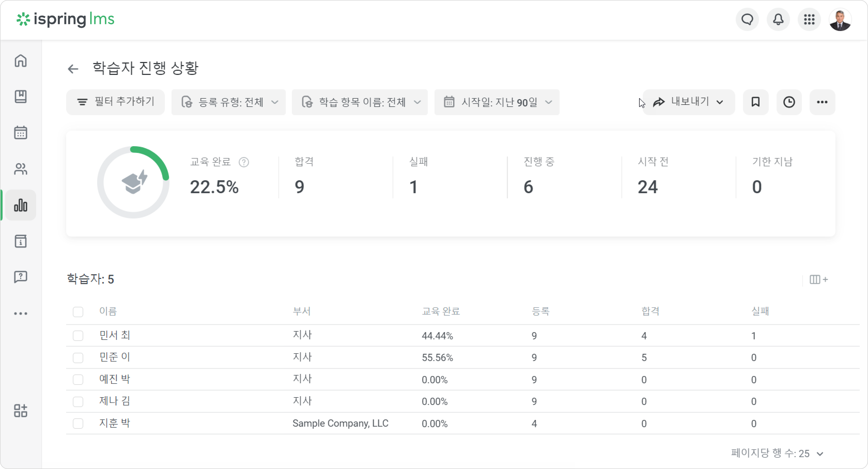Viewport: 868px width, 469px height.
Task: Check the box for 제나 김
Action: tap(78, 402)
